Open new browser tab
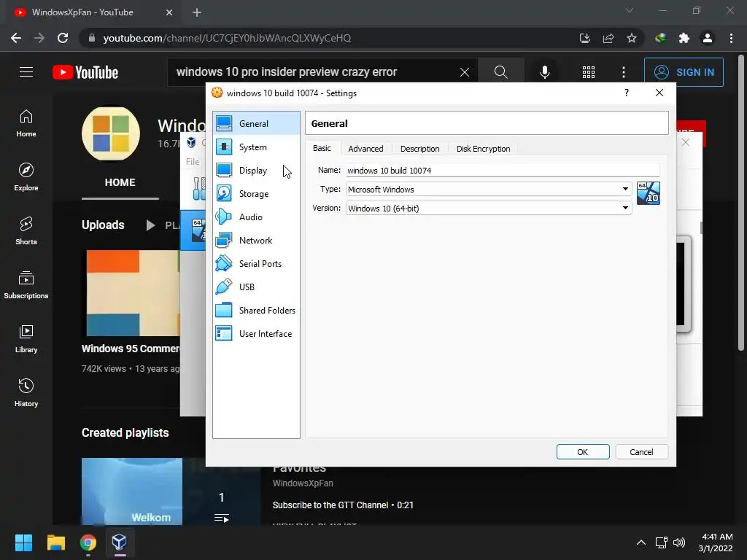747x560 pixels. point(197,12)
